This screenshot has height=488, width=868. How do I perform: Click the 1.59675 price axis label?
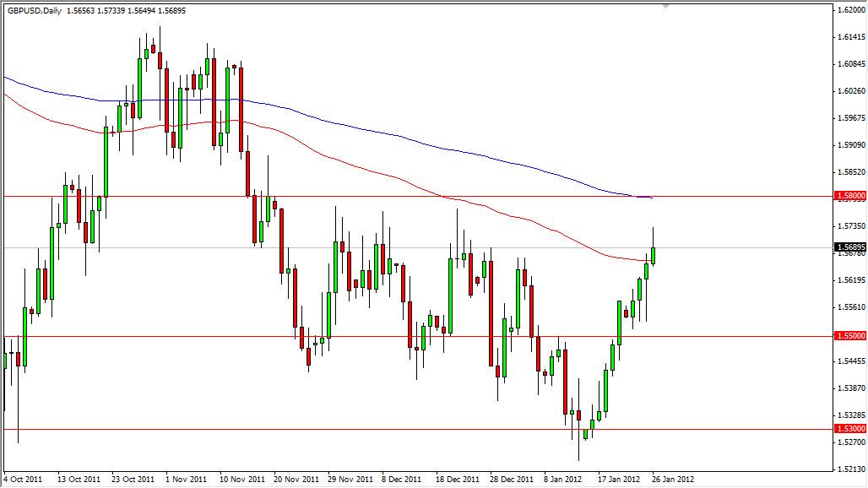851,118
